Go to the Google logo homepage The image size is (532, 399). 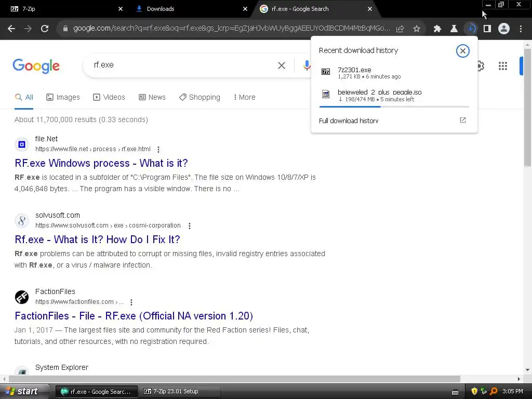pyautogui.click(x=36, y=66)
